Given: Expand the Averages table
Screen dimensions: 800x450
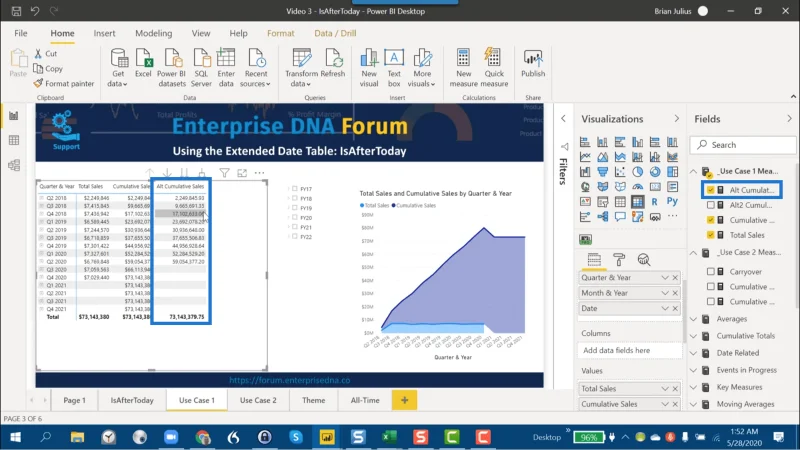Looking at the screenshot, I should click(693, 319).
